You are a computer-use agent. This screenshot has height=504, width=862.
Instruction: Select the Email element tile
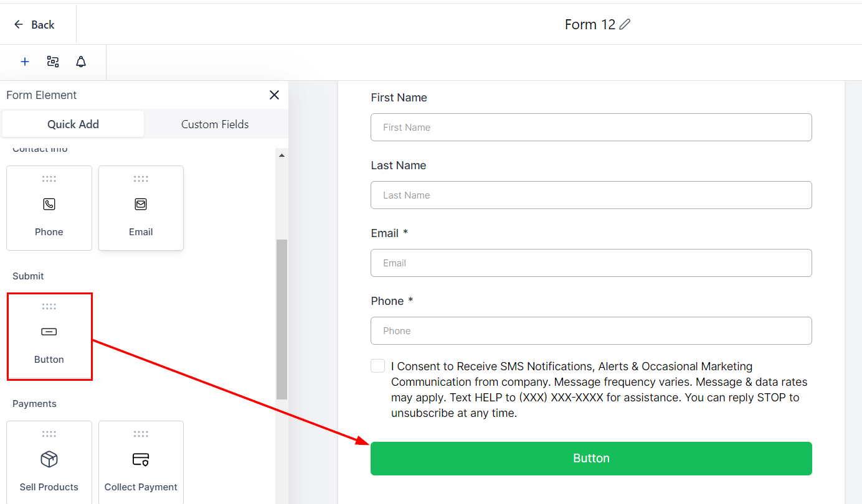click(x=141, y=208)
